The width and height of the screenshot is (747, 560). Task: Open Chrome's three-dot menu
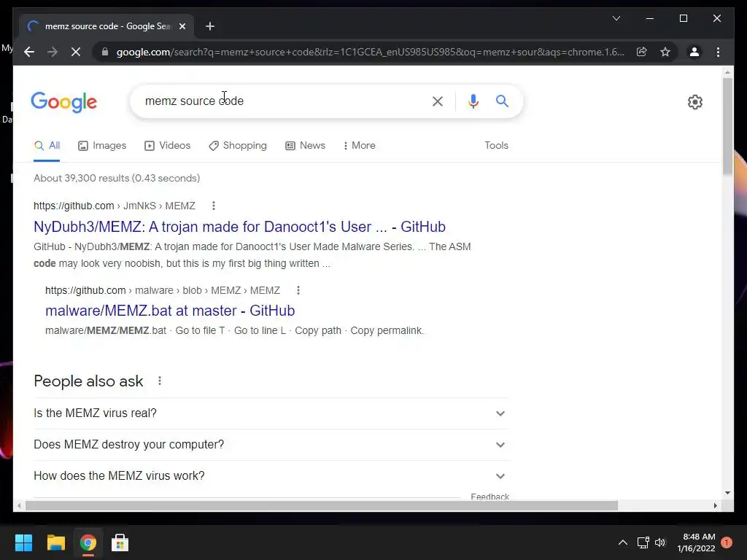coord(718,52)
